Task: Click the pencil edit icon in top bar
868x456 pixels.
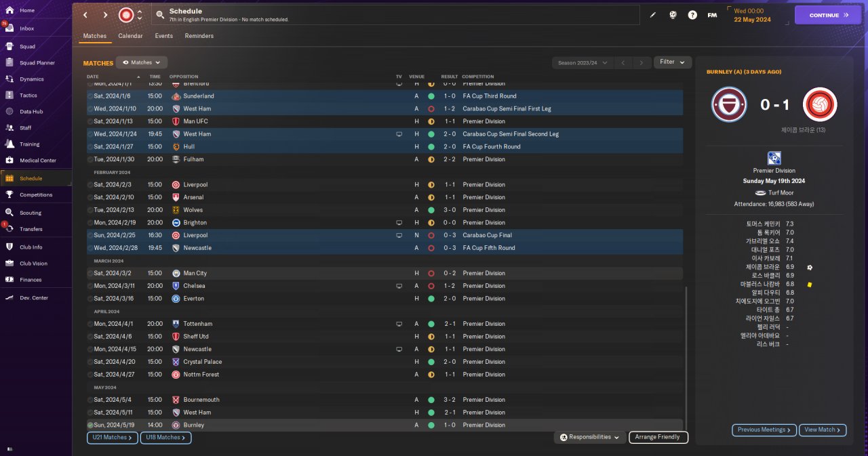Action: point(653,15)
